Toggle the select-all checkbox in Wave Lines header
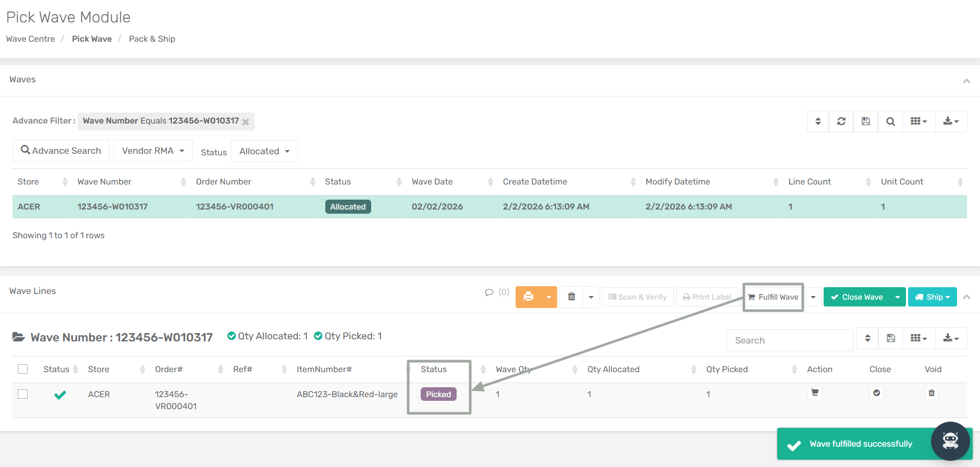The height and width of the screenshot is (467, 980). (22, 369)
